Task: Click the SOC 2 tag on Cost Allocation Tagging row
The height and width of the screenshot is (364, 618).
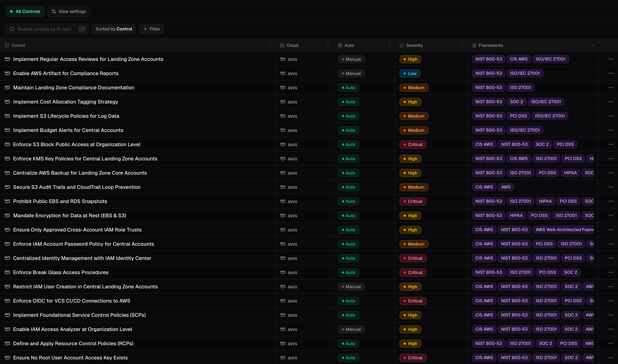Action: 516,102
